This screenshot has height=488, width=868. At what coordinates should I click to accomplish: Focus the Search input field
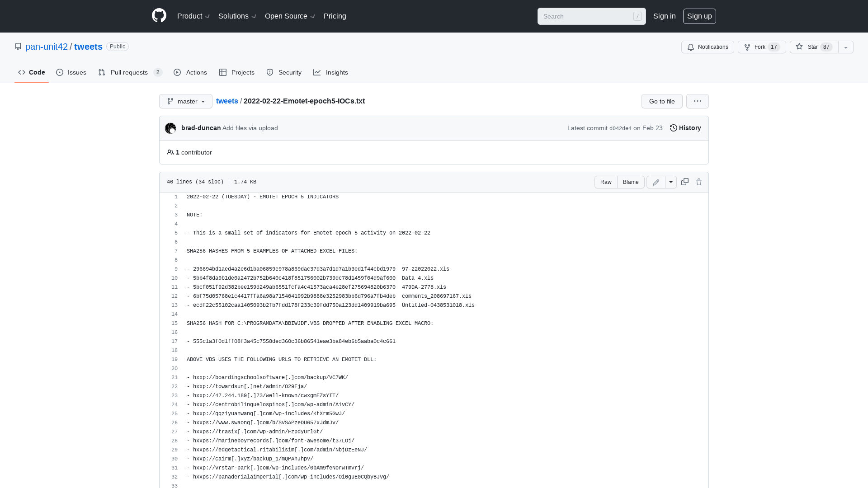pos(591,16)
